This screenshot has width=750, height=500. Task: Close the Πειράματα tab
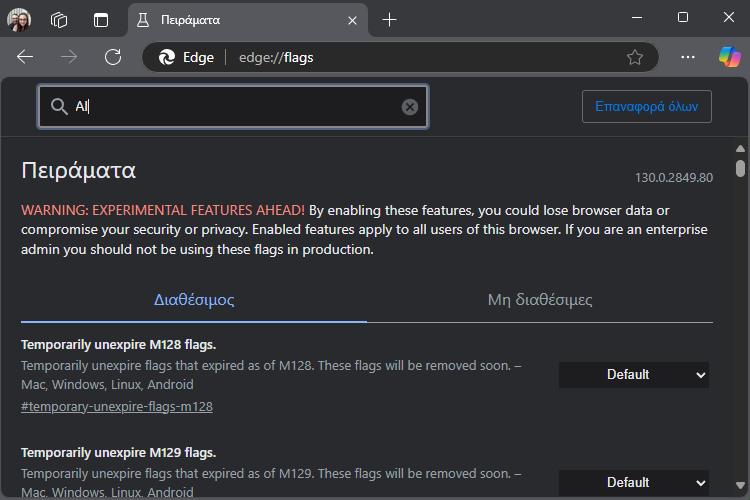pos(353,21)
